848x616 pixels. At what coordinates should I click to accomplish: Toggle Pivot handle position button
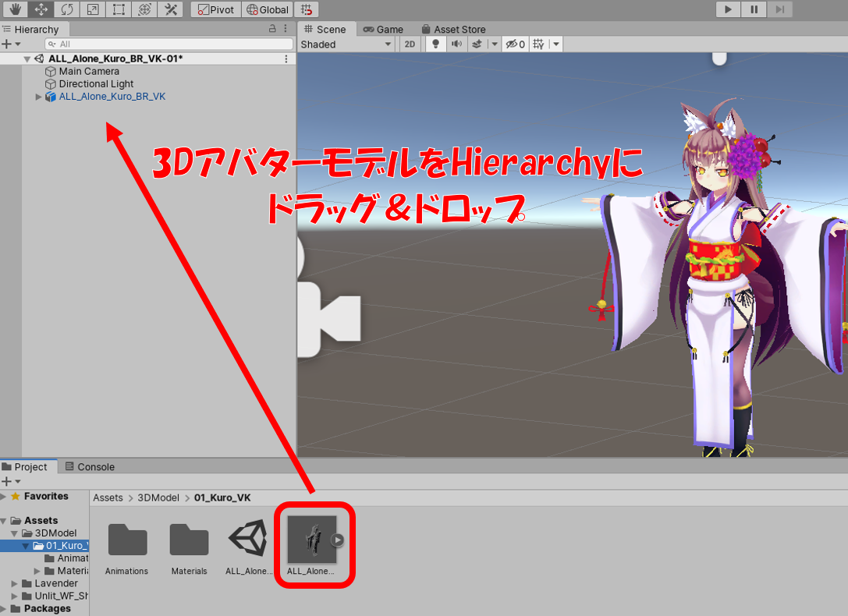(215, 9)
